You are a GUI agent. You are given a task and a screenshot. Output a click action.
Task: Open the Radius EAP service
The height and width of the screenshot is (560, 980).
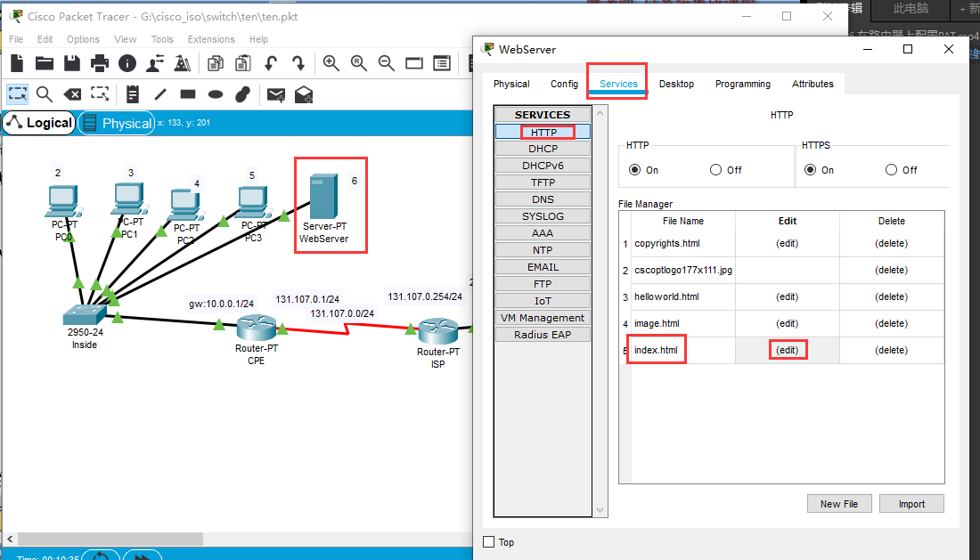[543, 335]
